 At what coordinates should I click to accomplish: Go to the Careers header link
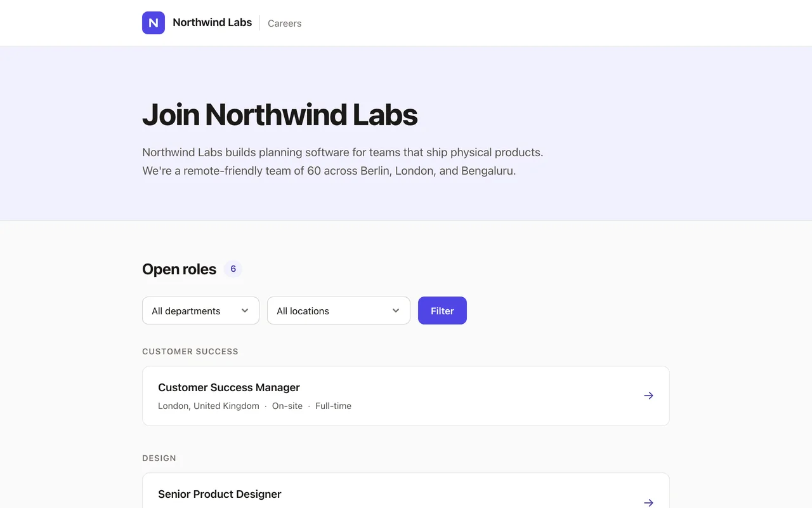point(284,23)
